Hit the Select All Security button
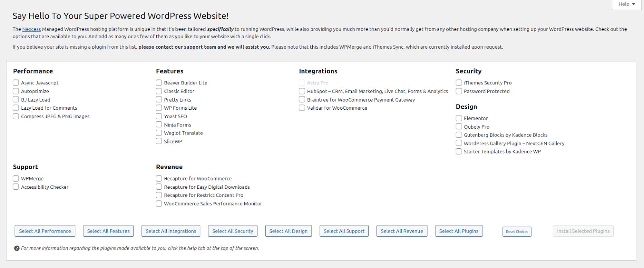This screenshot has width=644, height=268. click(233, 231)
